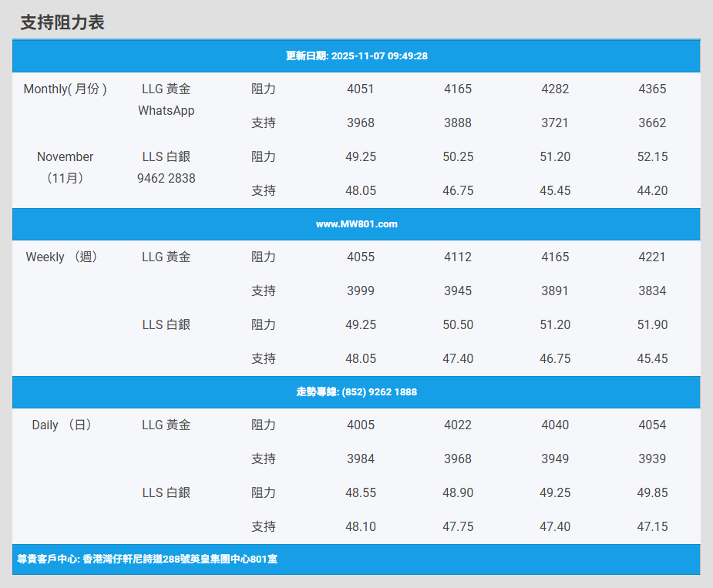Image resolution: width=713 pixels, height=588 pixels.
Task: Click monthly silver resistance value 52.15
Action: pyautogui.click(x=652, y=156)
